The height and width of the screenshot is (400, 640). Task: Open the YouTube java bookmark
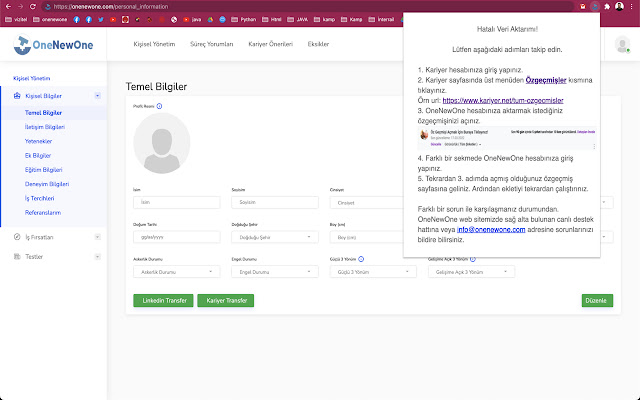coord(192,19)
